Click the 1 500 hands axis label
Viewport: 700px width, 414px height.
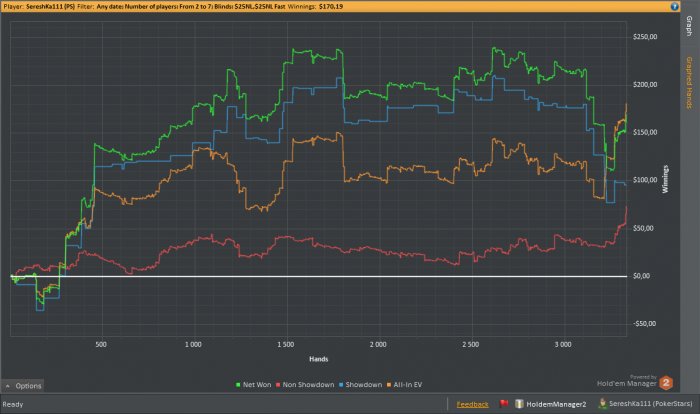point(286,344)
